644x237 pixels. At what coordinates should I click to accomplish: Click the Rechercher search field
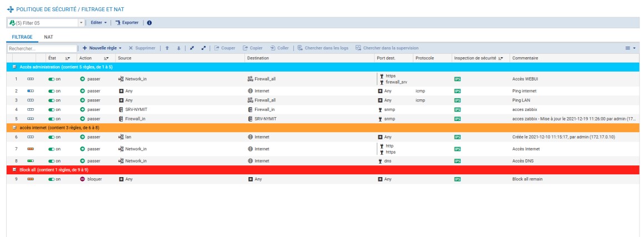pos(41,49)
